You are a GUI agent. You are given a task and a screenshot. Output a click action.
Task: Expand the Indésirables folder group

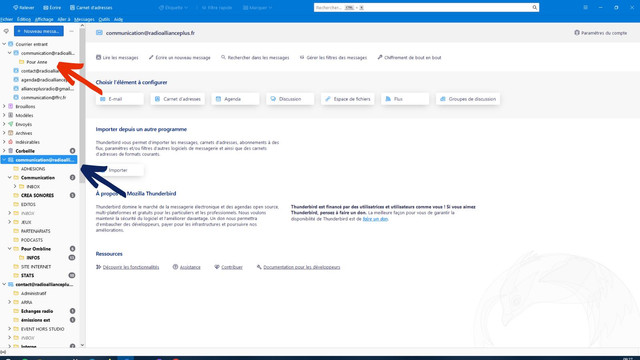pyautogui.click(x=4, y=142)
